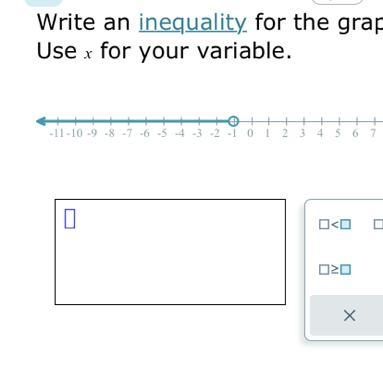Click the open circle at -1

click(233, 121)
